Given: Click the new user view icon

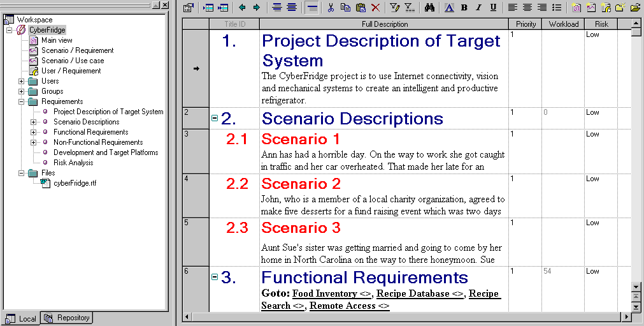Looking at the screenshot, I should pyautogui.click(x=606, y=8).
